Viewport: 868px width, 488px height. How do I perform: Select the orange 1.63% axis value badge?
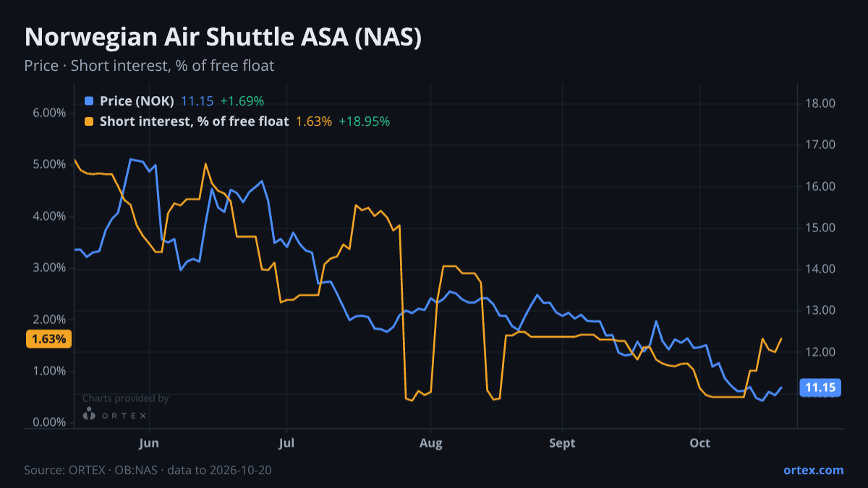click(x=48, y=339)
